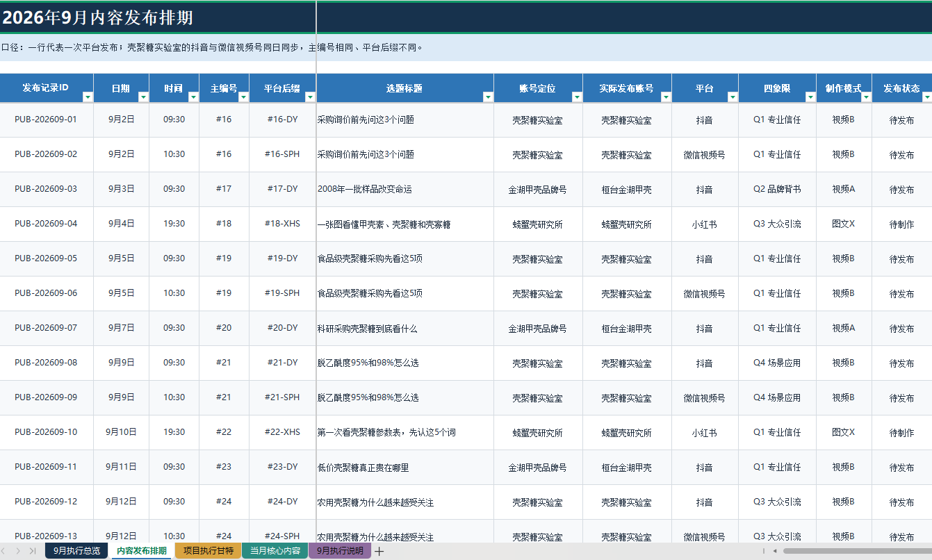This screenshot has height=560, width=932.
Task: Select the 9月3日 date cell
Action: pyautogui.click(x=121, y=189)
